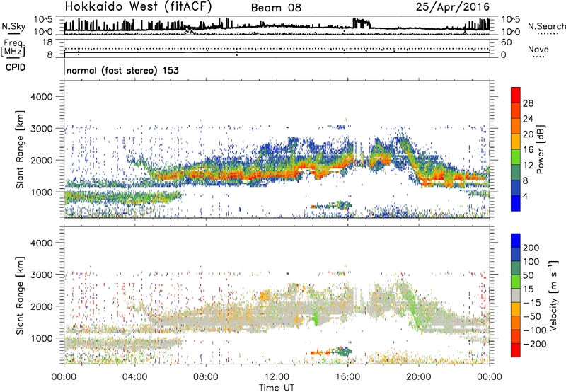566x392 pixels.
Task: Click the '4000' tick of the power panel
Action: pos(42,97)
